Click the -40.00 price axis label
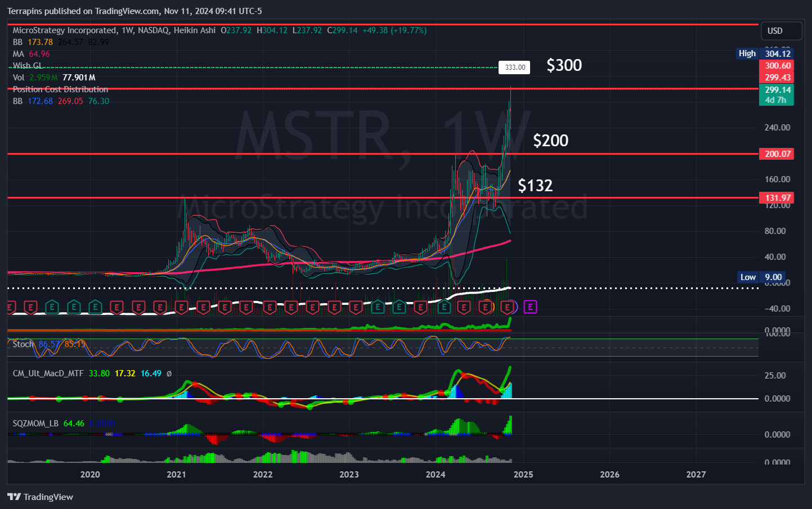Image resolution: width=812 pixels, height=509 pixels. (x=777, y=309)
